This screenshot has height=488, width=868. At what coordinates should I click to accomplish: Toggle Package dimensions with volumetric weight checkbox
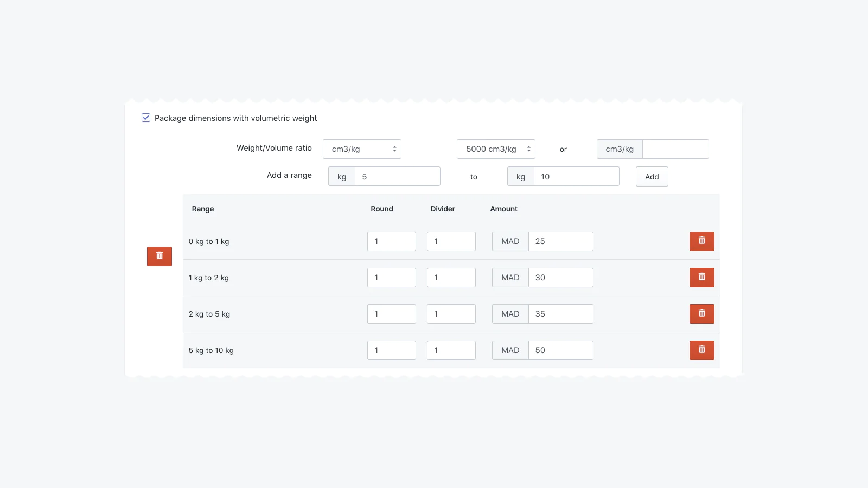146,118
